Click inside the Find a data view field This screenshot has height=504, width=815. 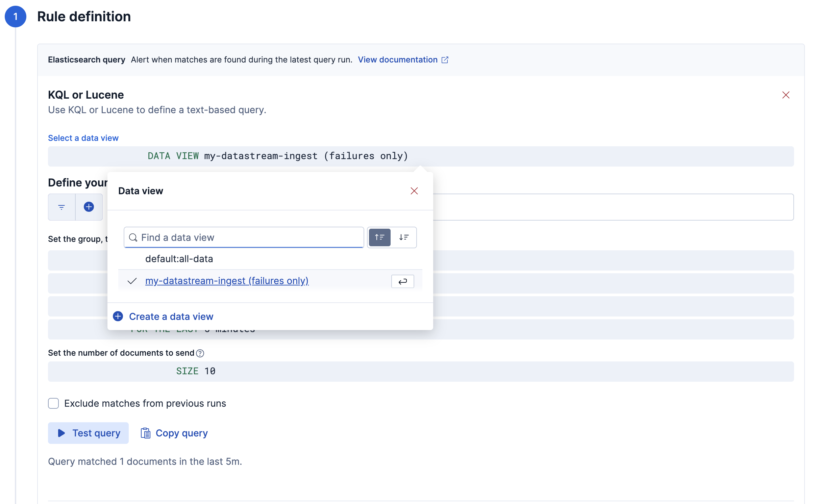243,237
